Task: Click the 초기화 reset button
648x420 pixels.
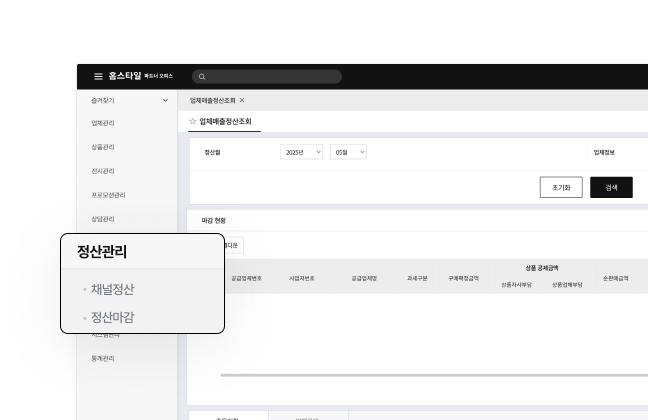Action: point(560,187)
